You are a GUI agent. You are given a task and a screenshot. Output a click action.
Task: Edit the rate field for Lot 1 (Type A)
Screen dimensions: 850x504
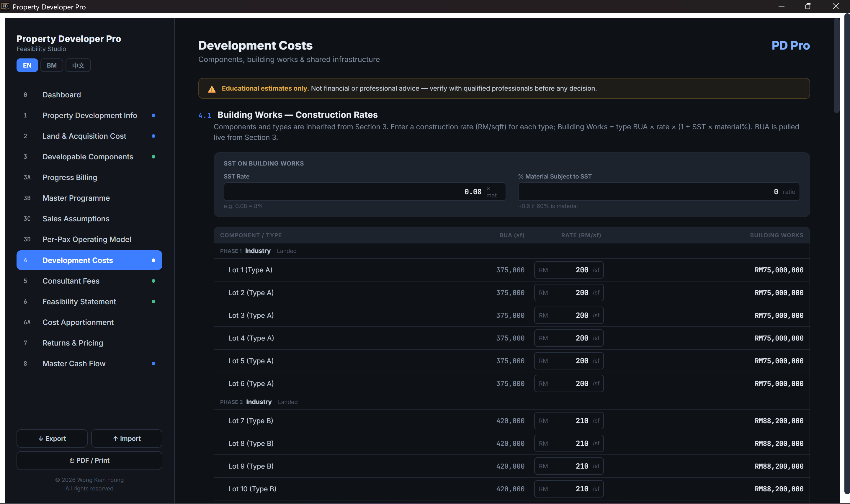coord(569,270)
